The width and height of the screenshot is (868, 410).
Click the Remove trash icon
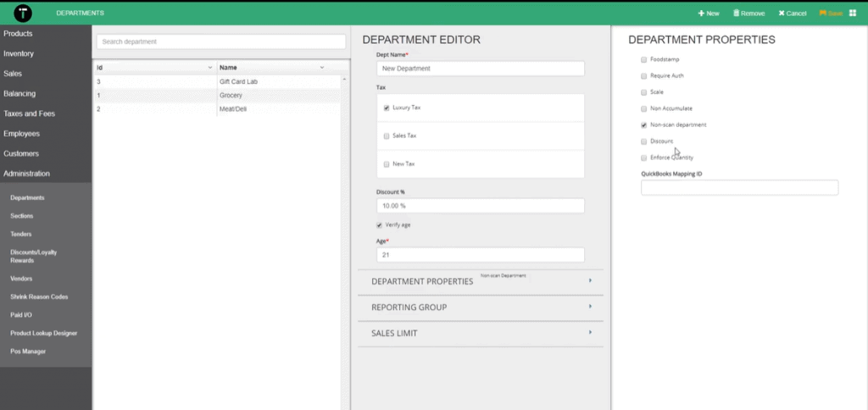pyautogui.click(x=736, y=14)
